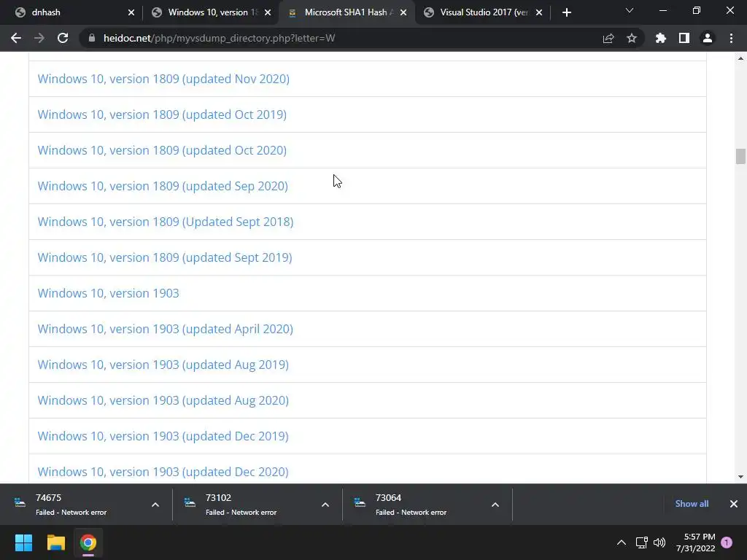Viewport: 747px width, 560px height.
Task: Open Windows 10 version 1903 updated Aug 2020
Action: click(x=163, y=400)
